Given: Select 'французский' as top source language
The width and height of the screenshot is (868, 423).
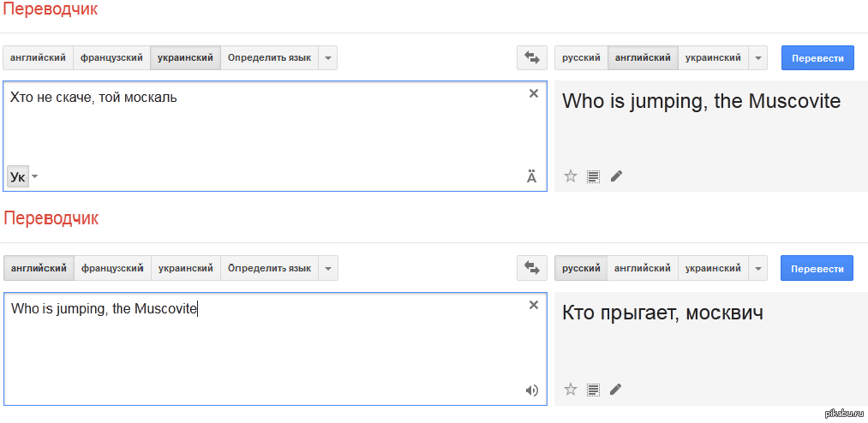Looking at the screenshot, I should click(x=111, y=58).
